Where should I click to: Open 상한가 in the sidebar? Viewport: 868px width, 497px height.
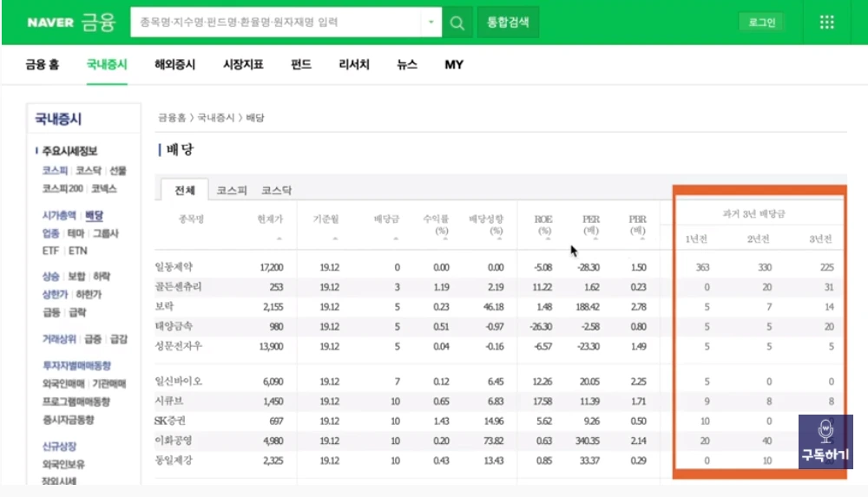pos(56,294)
